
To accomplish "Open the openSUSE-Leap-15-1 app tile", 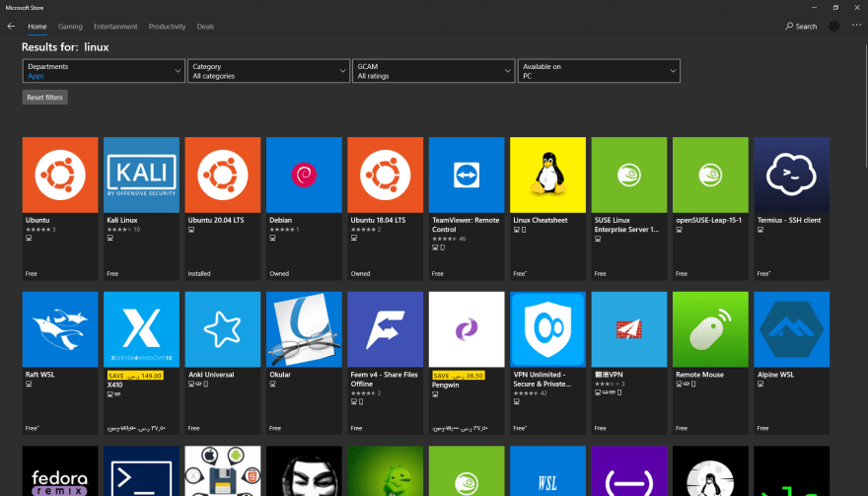I will pyautogui.click(x=710, y=208).
